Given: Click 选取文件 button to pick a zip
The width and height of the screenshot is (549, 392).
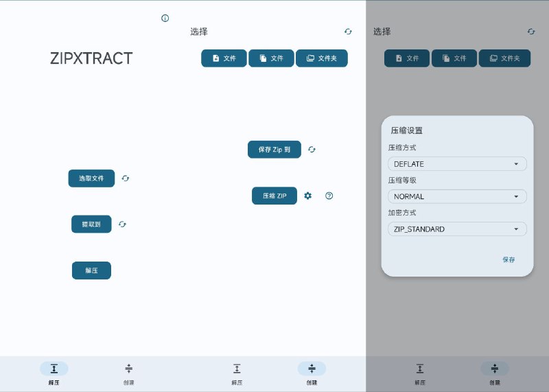Looking at the screenshot, I should pyautogui.click(x=91, y=178).
